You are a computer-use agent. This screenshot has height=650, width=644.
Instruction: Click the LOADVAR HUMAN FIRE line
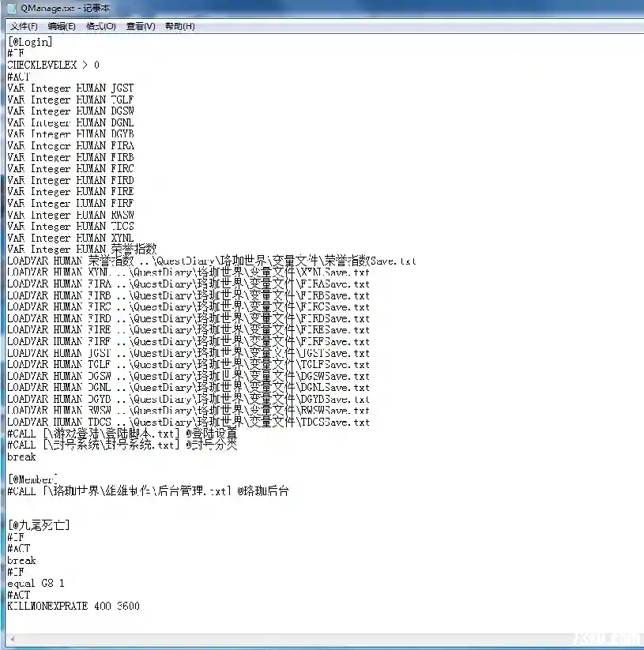pos(188,330)
